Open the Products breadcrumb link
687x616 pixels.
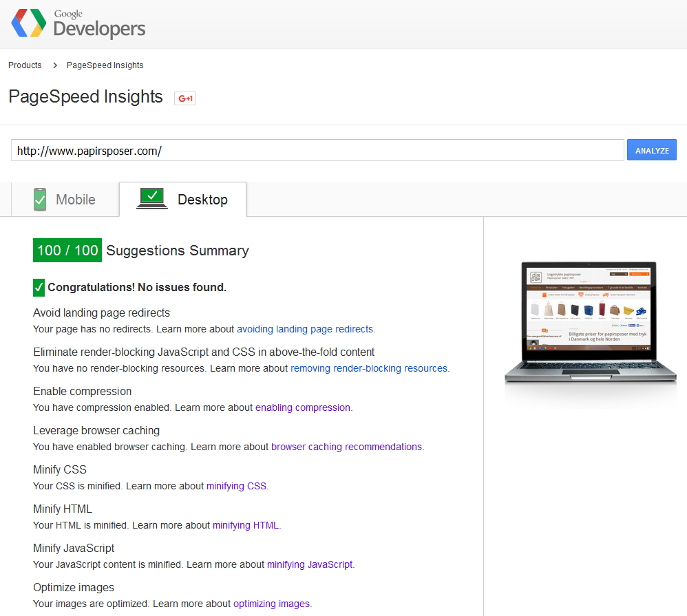pyautogui.click(x=25, y=65)
